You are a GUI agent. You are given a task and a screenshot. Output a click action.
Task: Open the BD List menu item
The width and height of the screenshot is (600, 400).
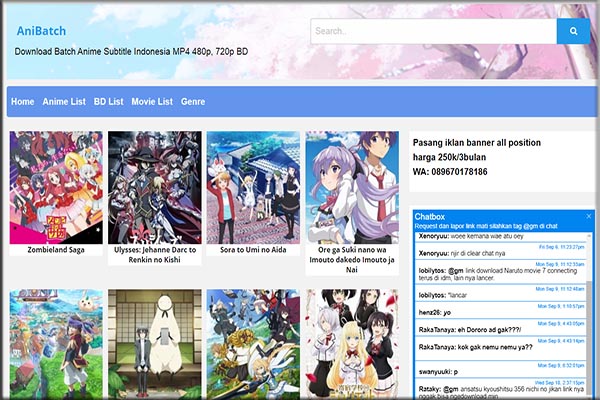tap(109, 101)
